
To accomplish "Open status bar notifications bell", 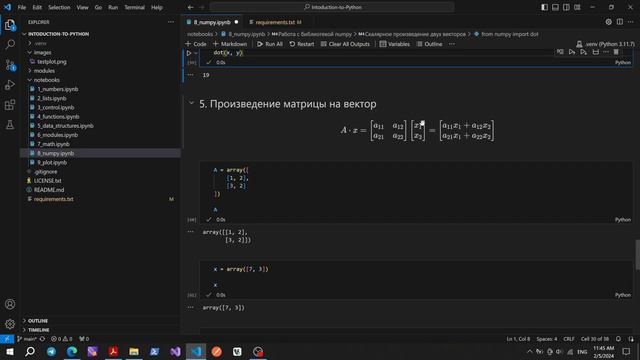I will (618, 339).
